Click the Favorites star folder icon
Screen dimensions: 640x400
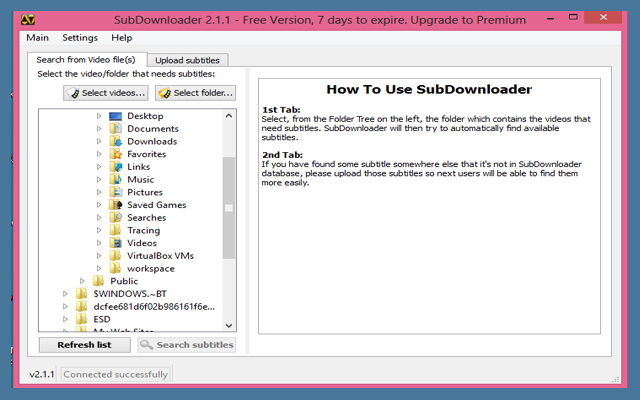(116, 154)
